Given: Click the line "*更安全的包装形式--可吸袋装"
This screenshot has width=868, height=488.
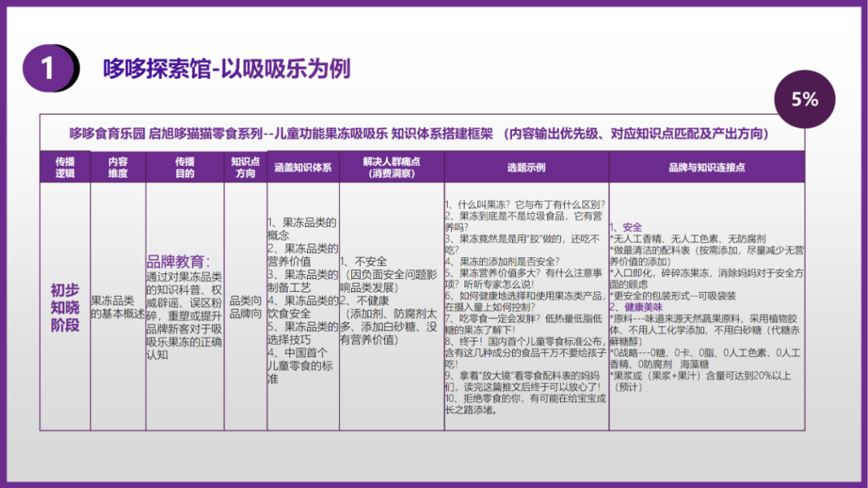Looking at the screenshot, I should (x=674, y=296).
